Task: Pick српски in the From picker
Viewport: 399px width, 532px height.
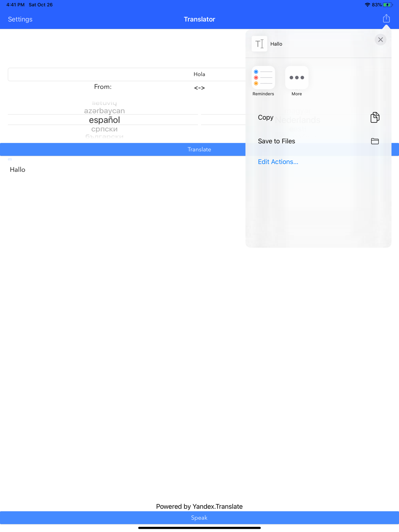Action: point(105,129)
